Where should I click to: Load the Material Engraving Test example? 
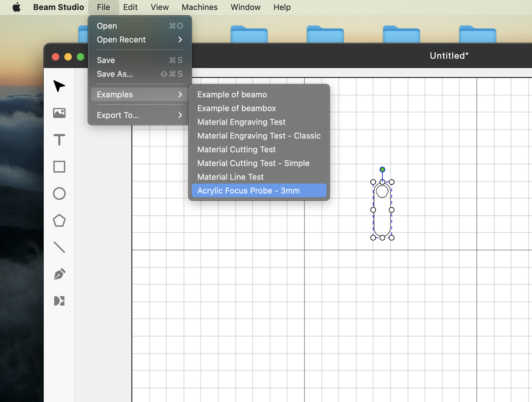coord(241,122)
